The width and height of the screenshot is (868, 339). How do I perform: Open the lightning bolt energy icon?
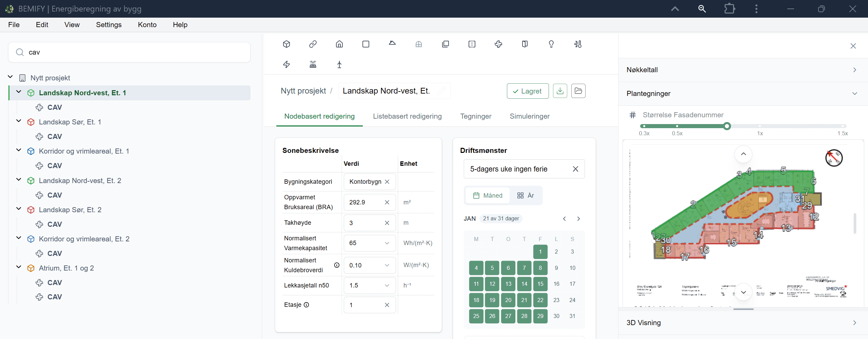click(287, 64)
